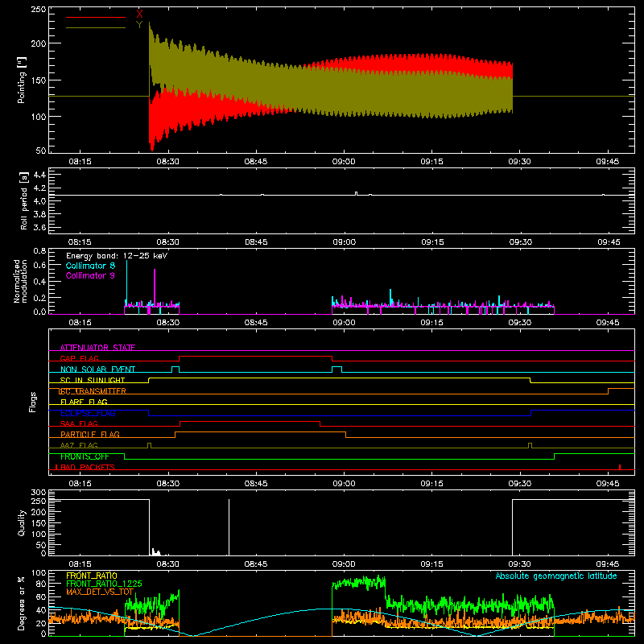Screen dimensions: 644x644
Task: Click the NON_SOLAR_EVENT pulse near 08:59
Action: click(x=336, y=369)
